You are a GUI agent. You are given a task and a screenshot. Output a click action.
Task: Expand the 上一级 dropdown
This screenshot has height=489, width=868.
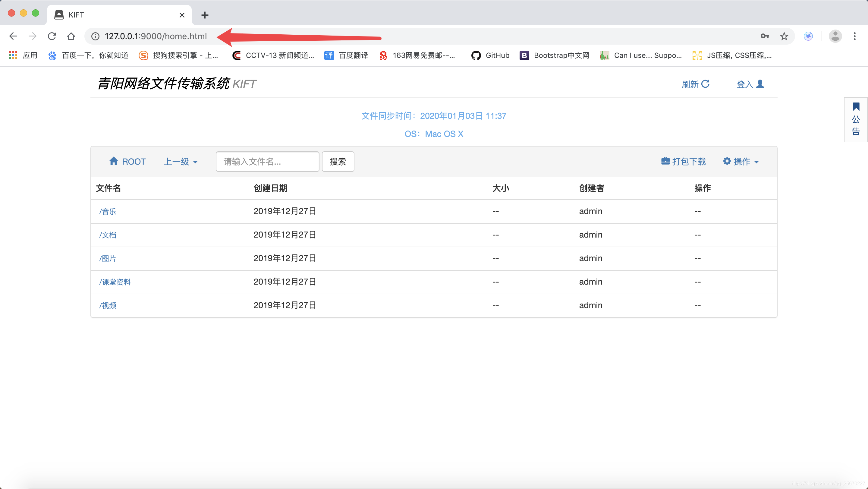coord(181,161)
